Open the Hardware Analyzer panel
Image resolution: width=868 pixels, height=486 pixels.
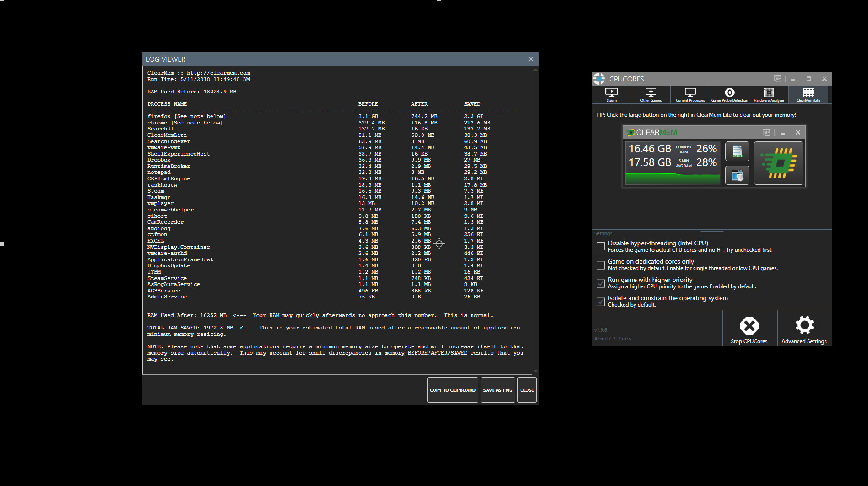pos(769,94)
